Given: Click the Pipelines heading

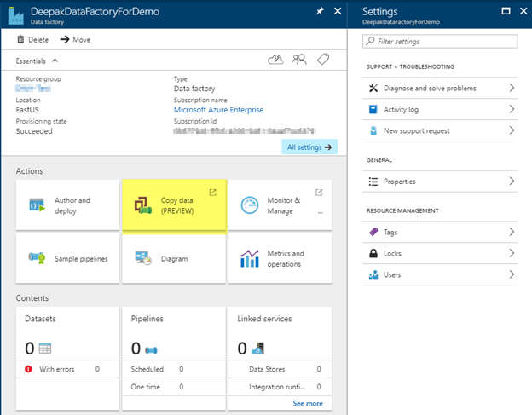Looking at the screenshot, I should 147,319.
